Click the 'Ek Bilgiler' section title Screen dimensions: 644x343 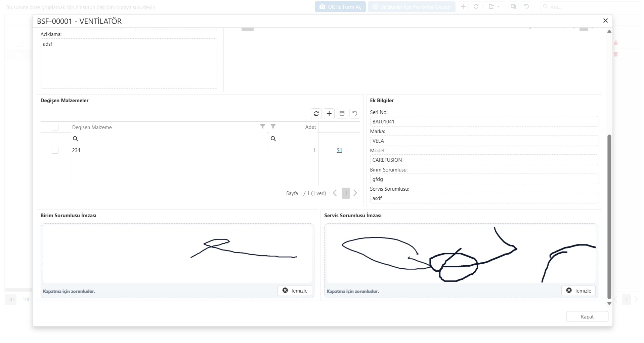pyautogui.click(x=382, y=101)
